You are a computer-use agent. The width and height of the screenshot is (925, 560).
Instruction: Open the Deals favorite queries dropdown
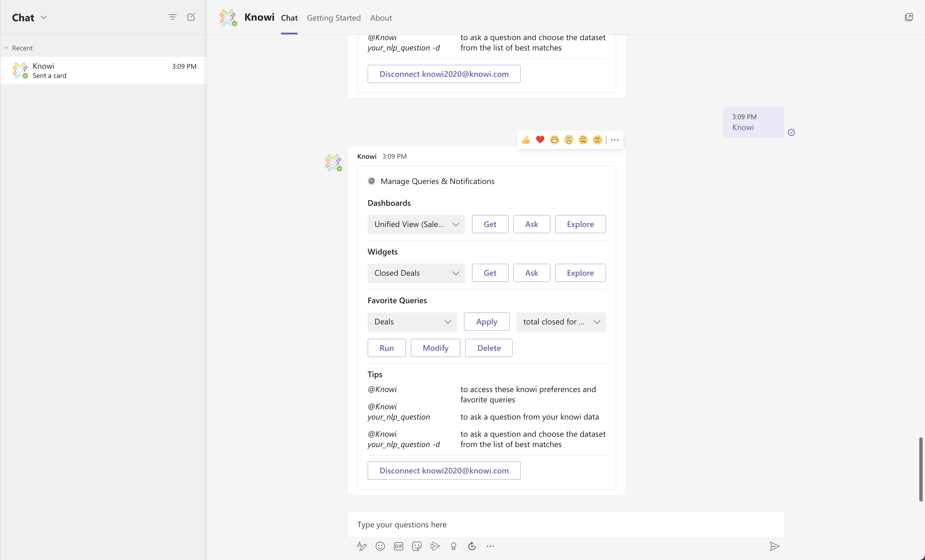[412, 322]
